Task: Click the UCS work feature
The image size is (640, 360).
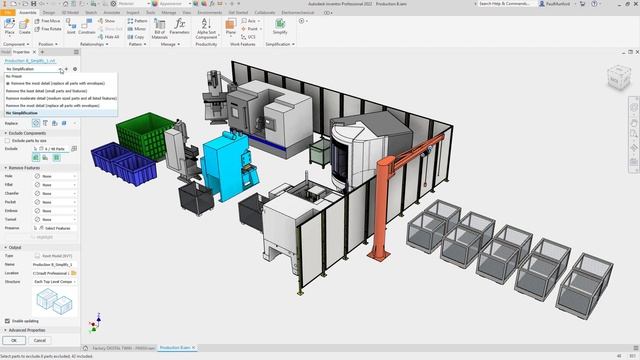Action: point(248,37)
